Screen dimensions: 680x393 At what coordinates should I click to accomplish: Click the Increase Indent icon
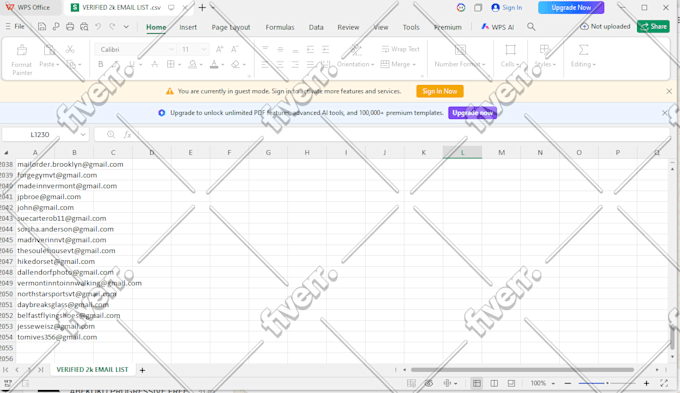325,49
